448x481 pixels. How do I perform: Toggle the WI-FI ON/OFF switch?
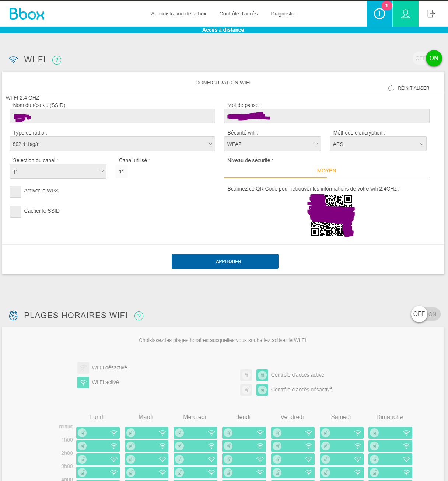(x=427, y=58)
